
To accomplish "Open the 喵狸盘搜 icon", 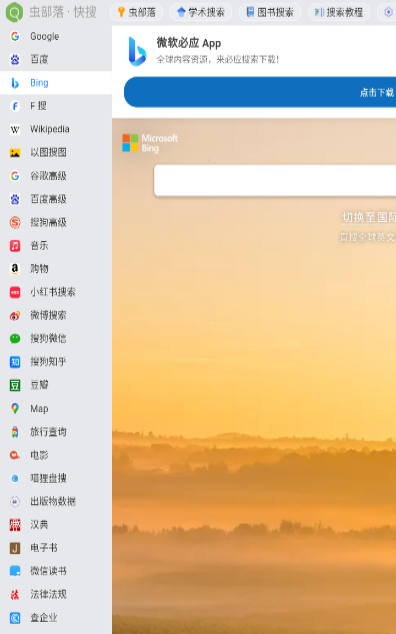I will pos(15,478).
